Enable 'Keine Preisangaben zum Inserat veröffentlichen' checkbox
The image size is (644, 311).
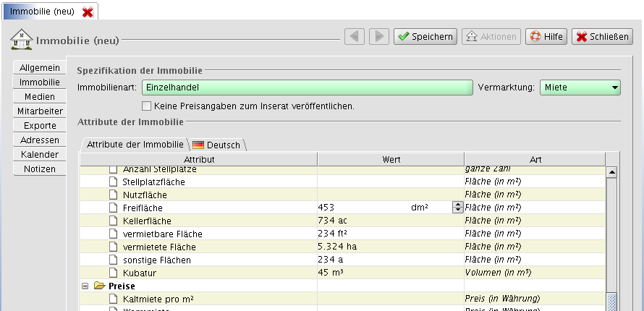pos(146,106)
